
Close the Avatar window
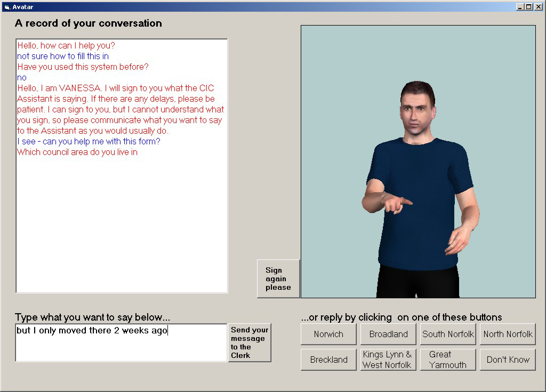(537, 6)
